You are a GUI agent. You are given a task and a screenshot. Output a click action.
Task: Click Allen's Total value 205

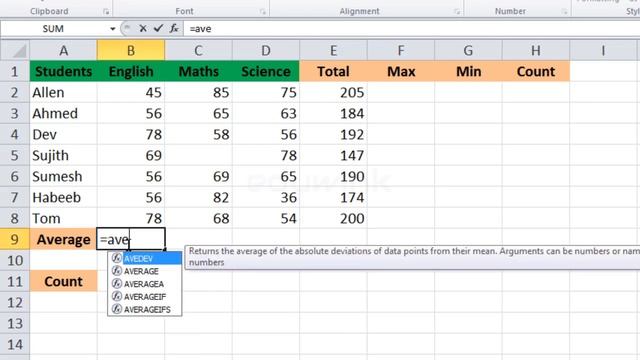[x=333, y=93]
